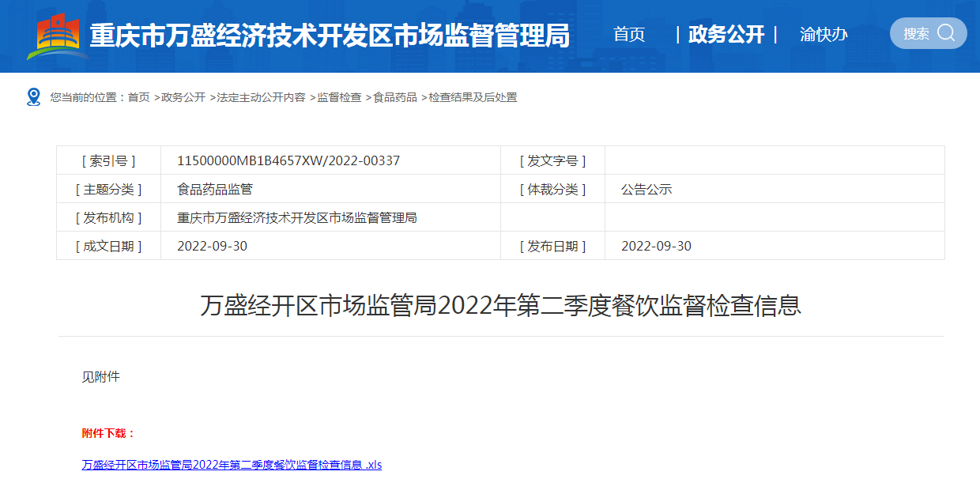Screen dimensions: 980x494
Task: Go to 首页 in top navigation
Action: pos(629,35)
